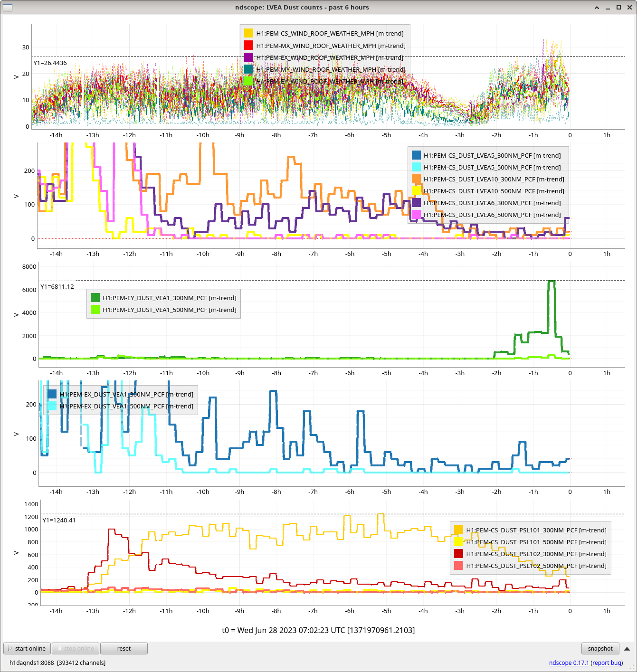Viewport: 637px width, 672px height.
Task: Select EY_DUST_VEA1_300NM dark green legend swatch
Action: click(95, 298)
